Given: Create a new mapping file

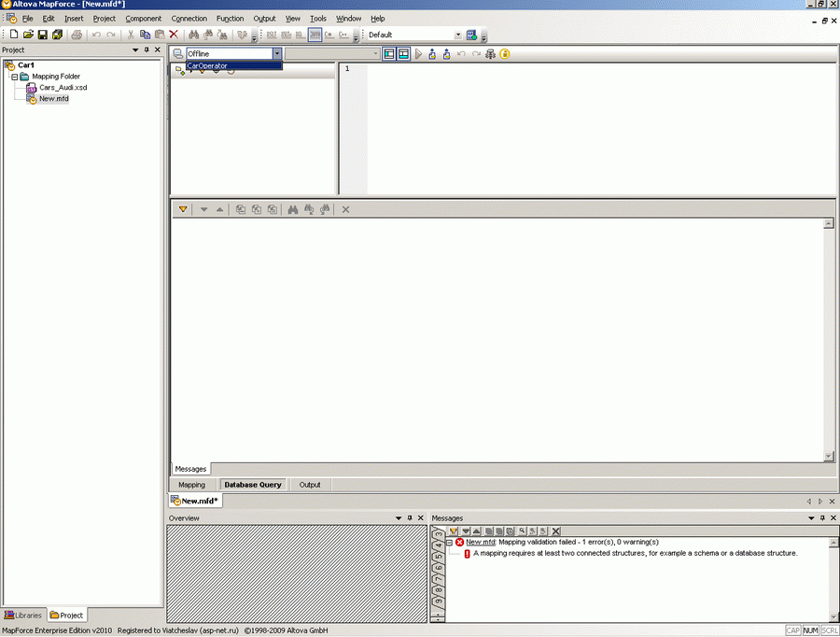Looking at the screenshot, I should pos(14,35).
